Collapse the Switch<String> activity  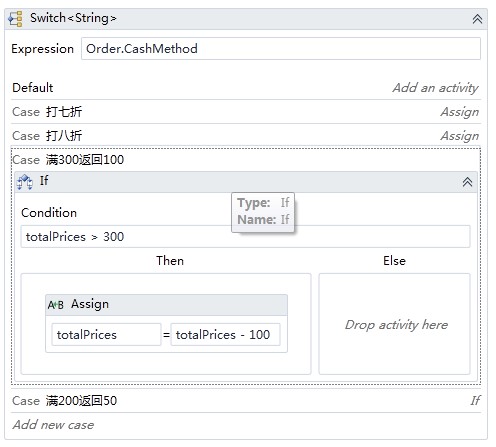(x=477, y=19)
